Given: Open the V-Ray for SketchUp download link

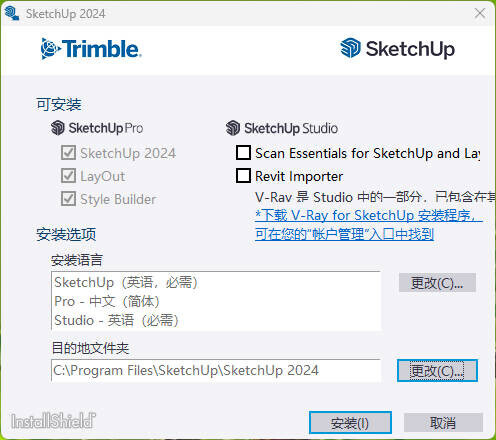Looking at the screenshot, I should pos(369,224).
